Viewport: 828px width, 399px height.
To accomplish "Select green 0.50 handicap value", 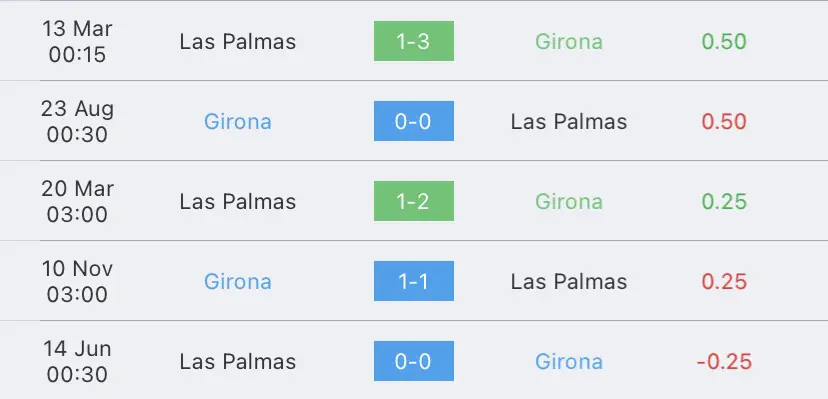I will [x=724, y=42].
